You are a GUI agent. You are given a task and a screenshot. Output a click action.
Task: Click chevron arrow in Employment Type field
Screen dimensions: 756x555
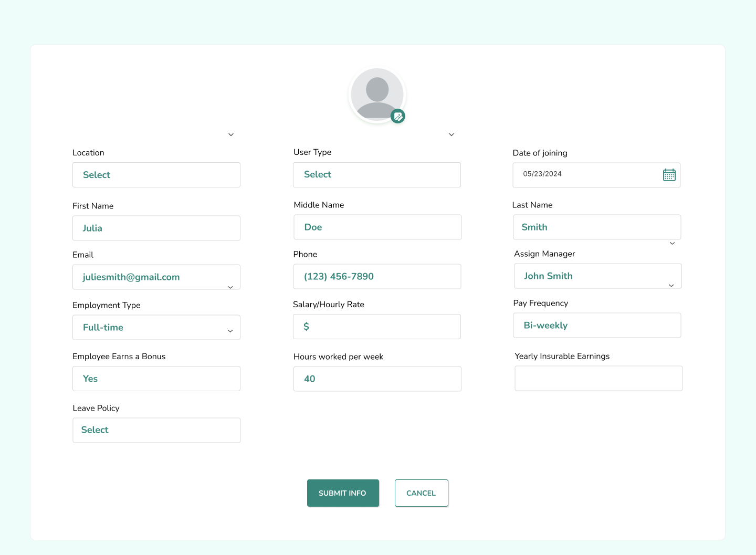tap(230, 331)
